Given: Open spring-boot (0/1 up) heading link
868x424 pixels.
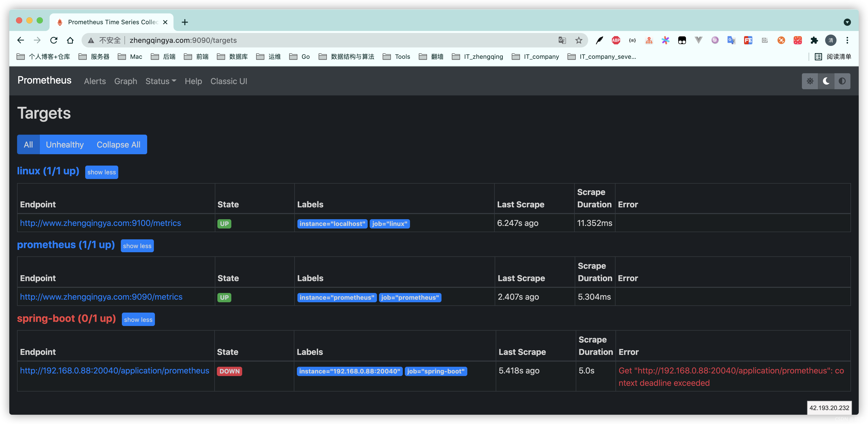Looking at the screenshot, I should pos(66,318).
